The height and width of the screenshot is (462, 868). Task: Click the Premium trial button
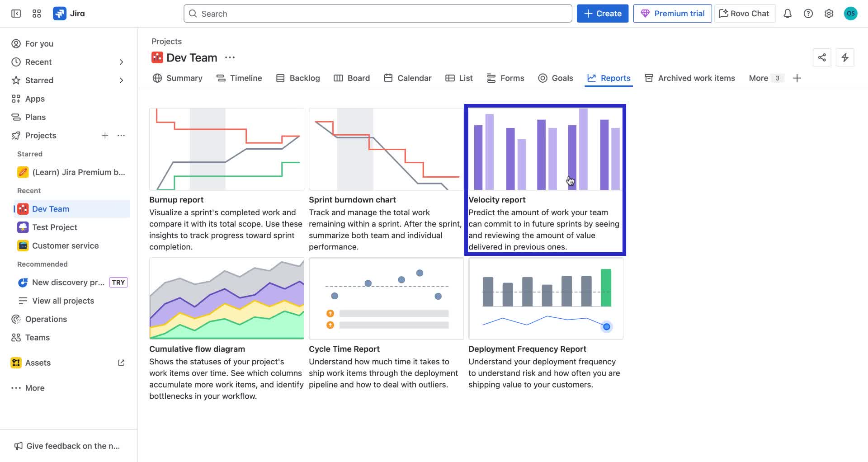click(672, 13)
